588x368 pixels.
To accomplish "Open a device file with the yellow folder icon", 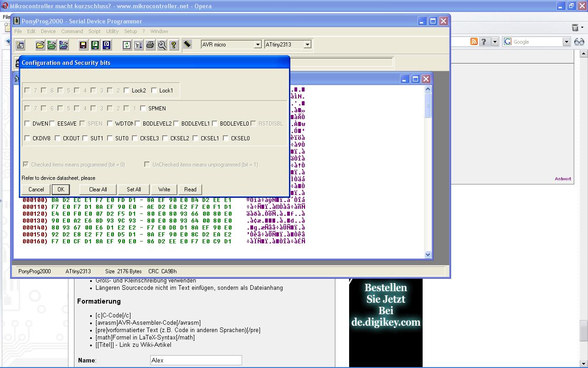I will click(x=40, y=45).
